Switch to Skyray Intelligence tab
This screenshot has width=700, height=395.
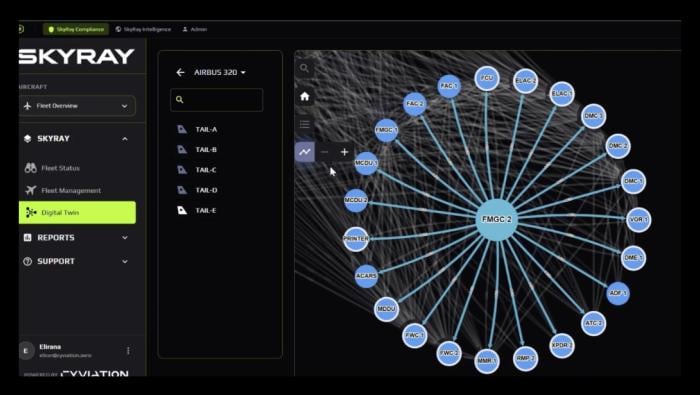point(143,29)
